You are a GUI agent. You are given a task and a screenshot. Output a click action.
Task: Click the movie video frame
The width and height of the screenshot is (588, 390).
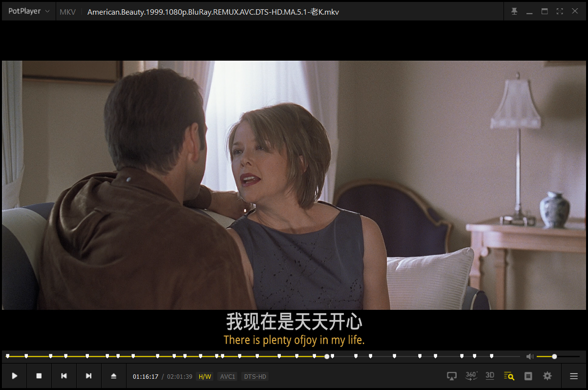tap(294, 185)
